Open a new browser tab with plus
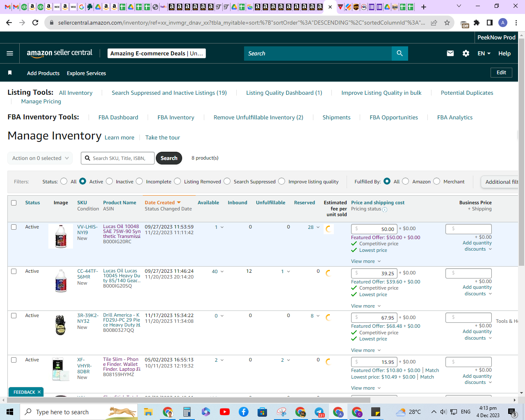525x420 pixels. pos(424,7)
